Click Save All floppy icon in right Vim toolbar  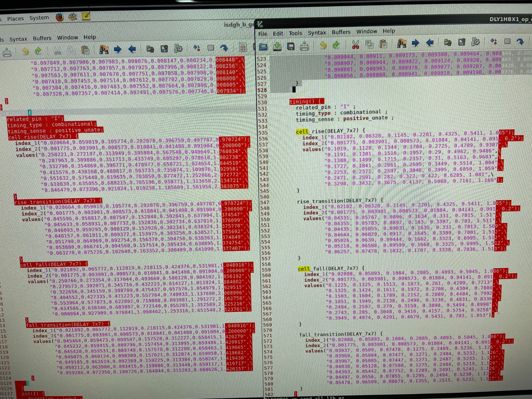tap(291, 46)
